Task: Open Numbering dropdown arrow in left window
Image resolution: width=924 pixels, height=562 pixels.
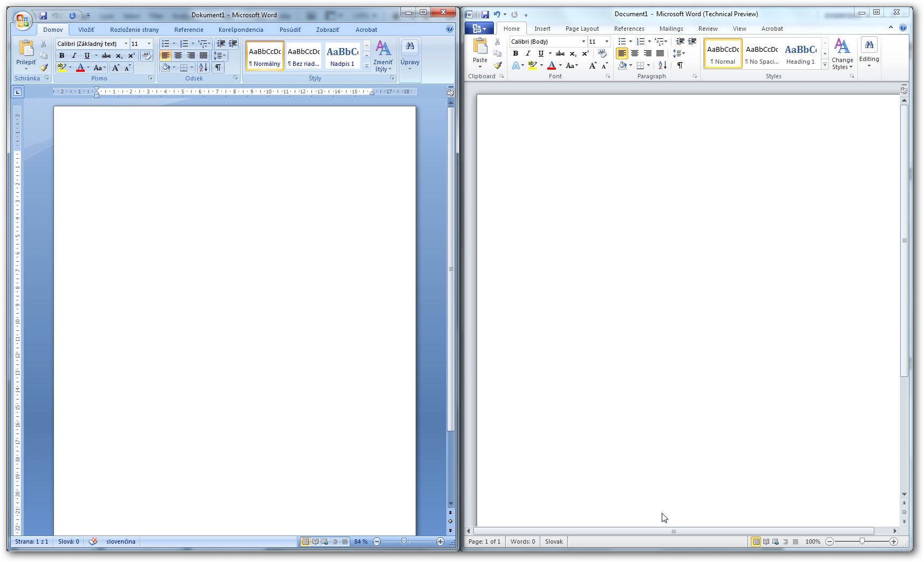Action: [x=193, y=44]
